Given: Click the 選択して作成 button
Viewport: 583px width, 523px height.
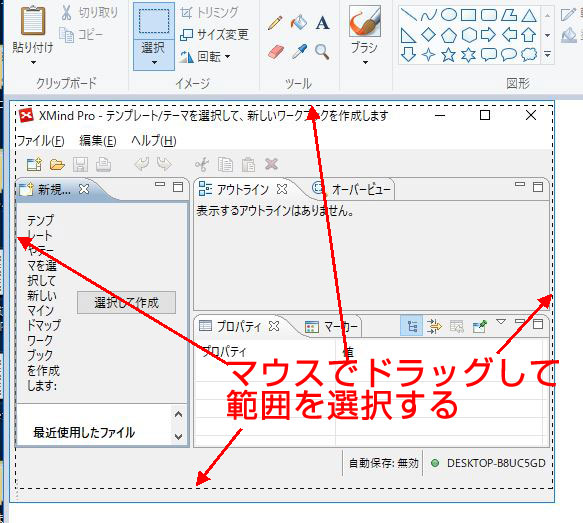Looking at the screenshot, I should (x=126, y=303).
